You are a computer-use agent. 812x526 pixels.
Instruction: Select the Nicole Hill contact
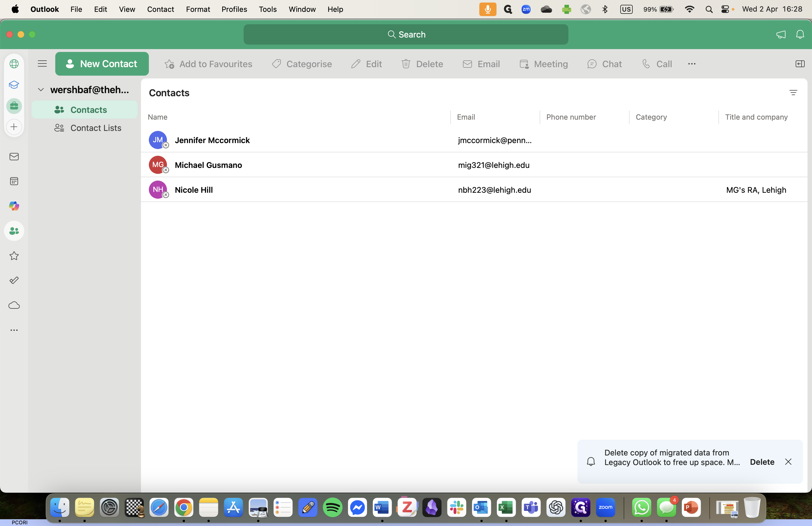474,190
